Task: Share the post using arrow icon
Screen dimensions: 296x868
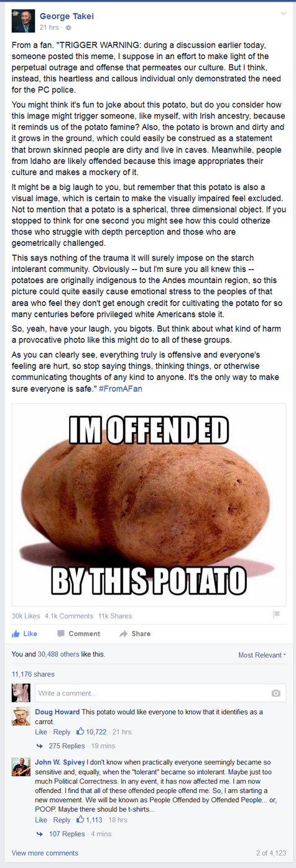Action: point(135,633)
